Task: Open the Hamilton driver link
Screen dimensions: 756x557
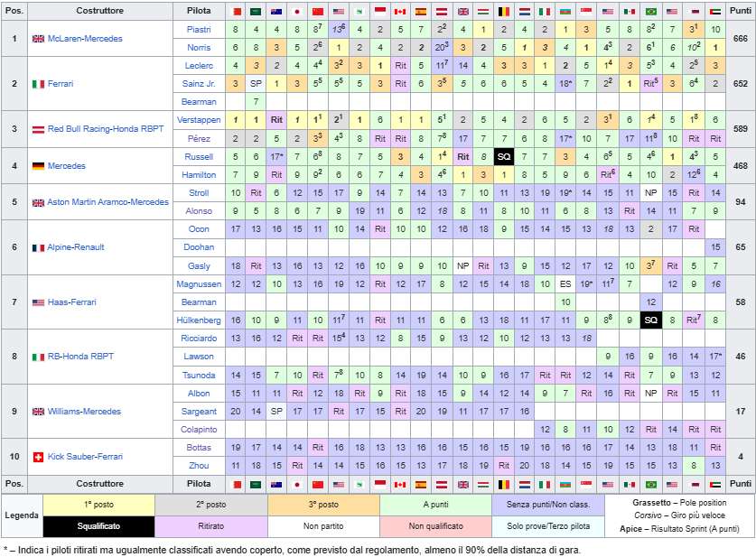Action: (199, 175)
